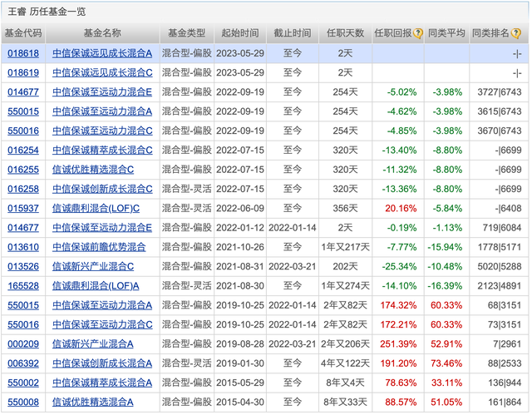Viewport: 532px width, 415px height.
Task: Select the start date 2015-04-30
Action: [x=240, y=402]
